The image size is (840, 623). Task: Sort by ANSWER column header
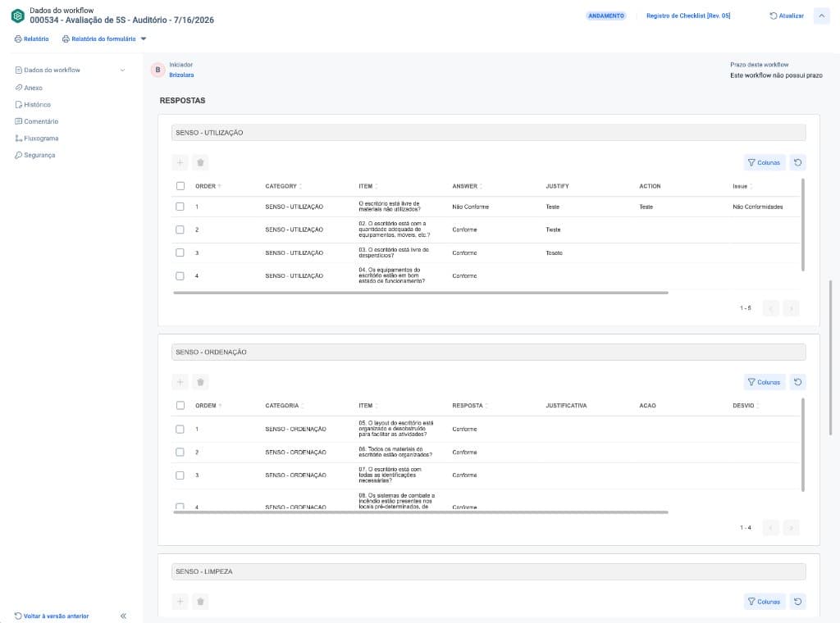pyautogui.click(x=467, y=186)
